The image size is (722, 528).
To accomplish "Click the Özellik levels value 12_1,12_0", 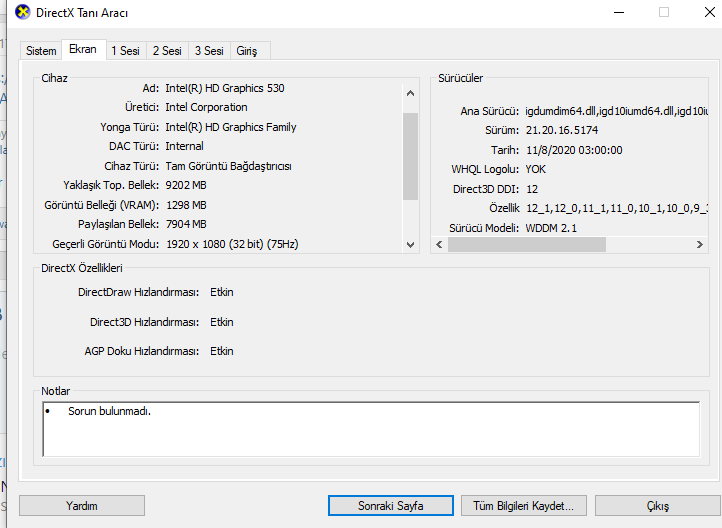I will (616, 209).
